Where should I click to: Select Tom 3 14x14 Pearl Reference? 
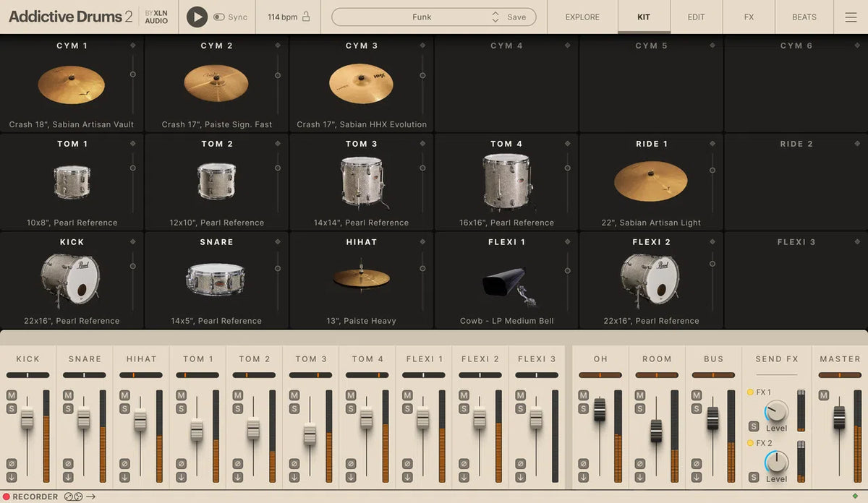pos(361,182)
